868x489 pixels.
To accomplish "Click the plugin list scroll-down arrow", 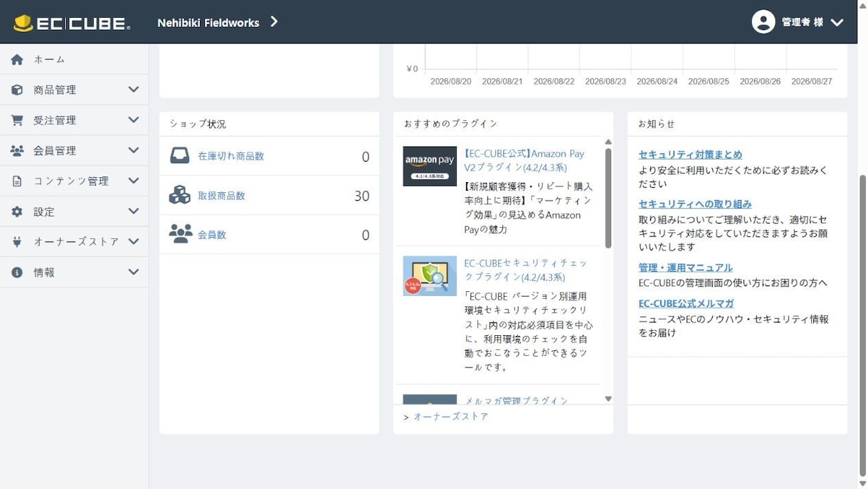I will click(608, 399).
